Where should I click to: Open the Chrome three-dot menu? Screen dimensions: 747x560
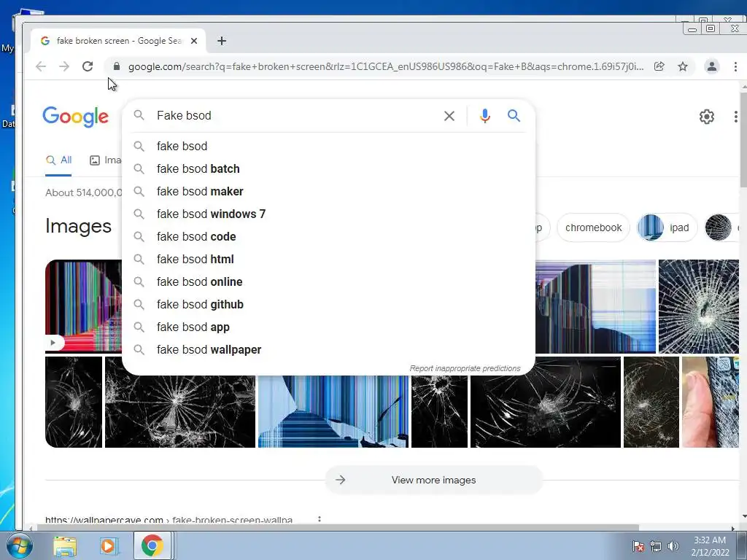point(735,66)
